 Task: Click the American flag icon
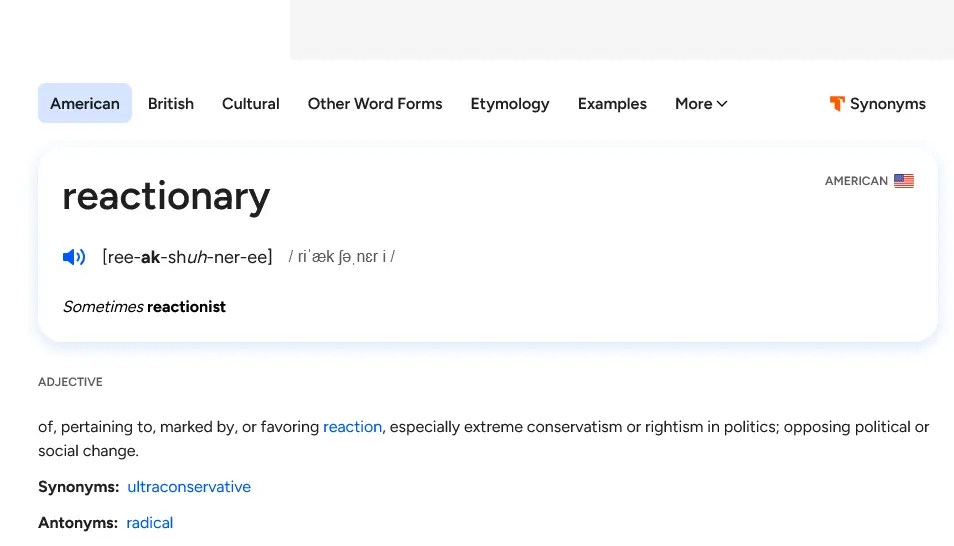904,181
